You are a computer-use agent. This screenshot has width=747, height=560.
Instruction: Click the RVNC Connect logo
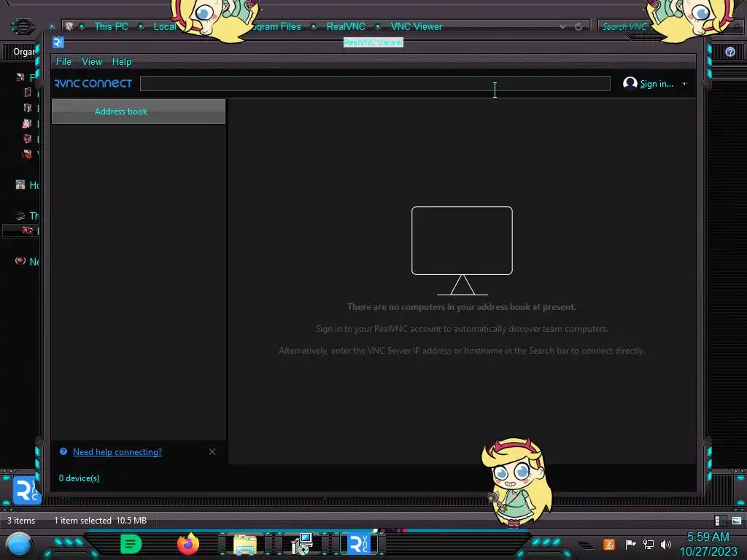93,83
